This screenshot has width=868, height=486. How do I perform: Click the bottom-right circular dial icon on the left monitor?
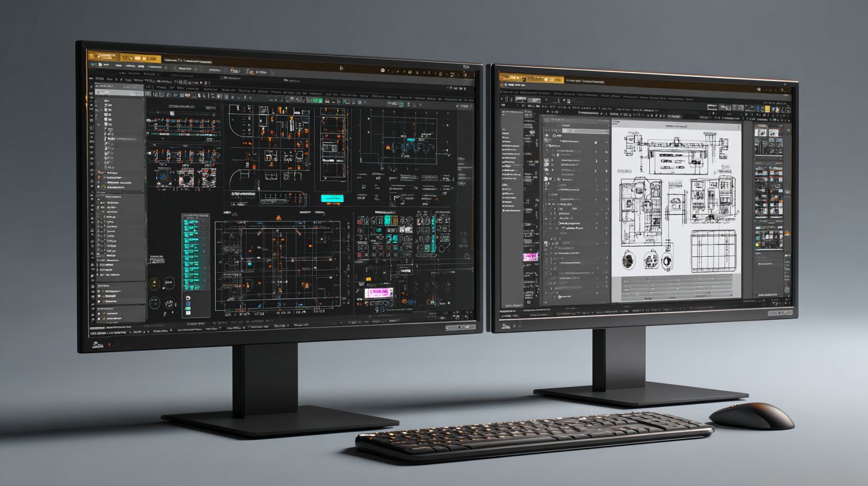(170, 302)
